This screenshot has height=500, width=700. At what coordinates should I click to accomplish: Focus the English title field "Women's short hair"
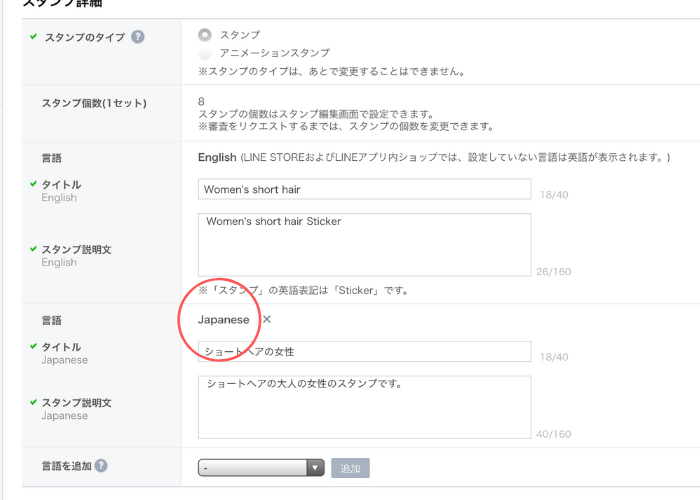click(364, 189)
